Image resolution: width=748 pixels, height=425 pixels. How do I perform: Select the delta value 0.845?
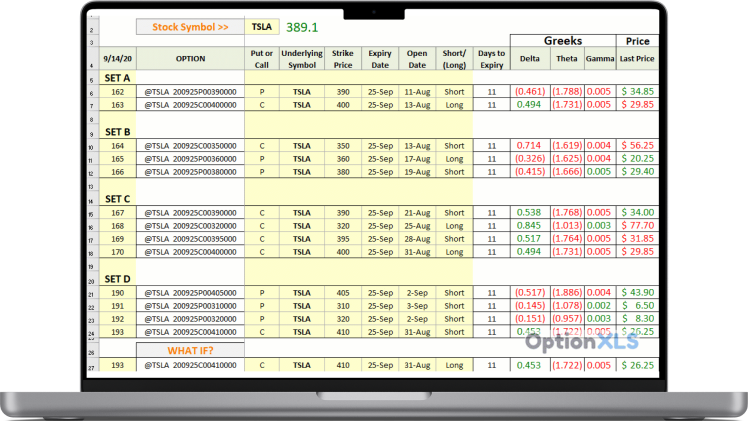(530, 226)
